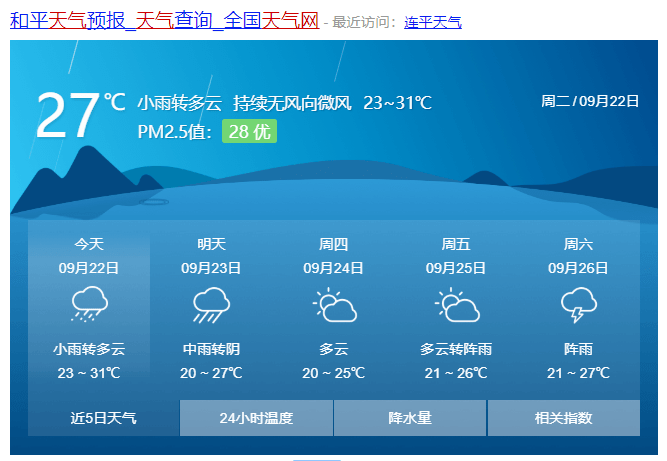Screen dimensions: 667x461
Task: Click the 多云 forecast text for 周四
Action: (334, 349)
